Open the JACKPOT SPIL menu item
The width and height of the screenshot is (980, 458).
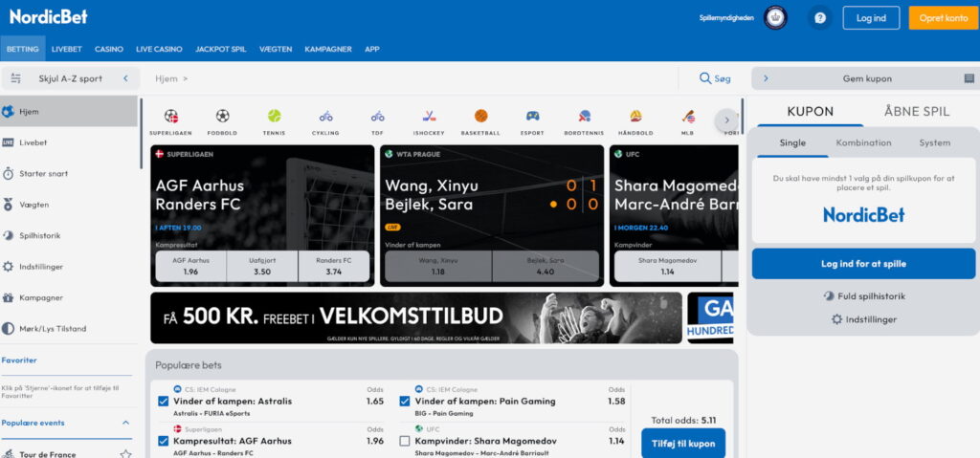click(221, 49)
